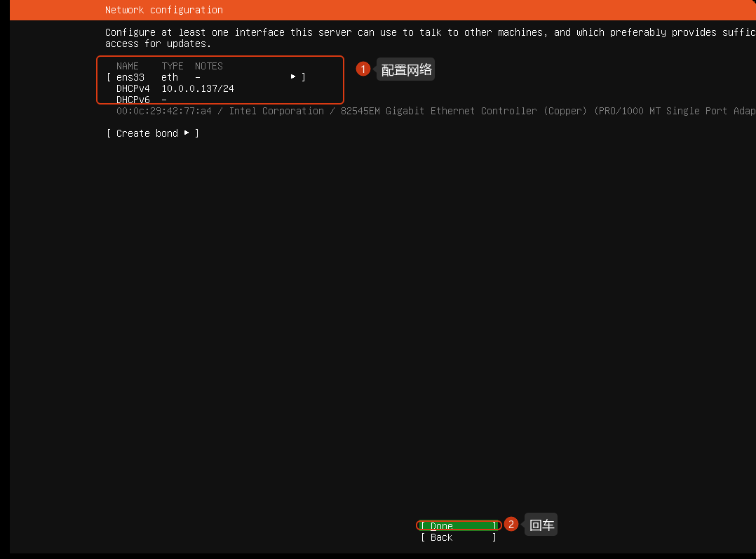756x559 pixels.
Task: Go to previous screen with Back
Action: (x=459, y=537)
